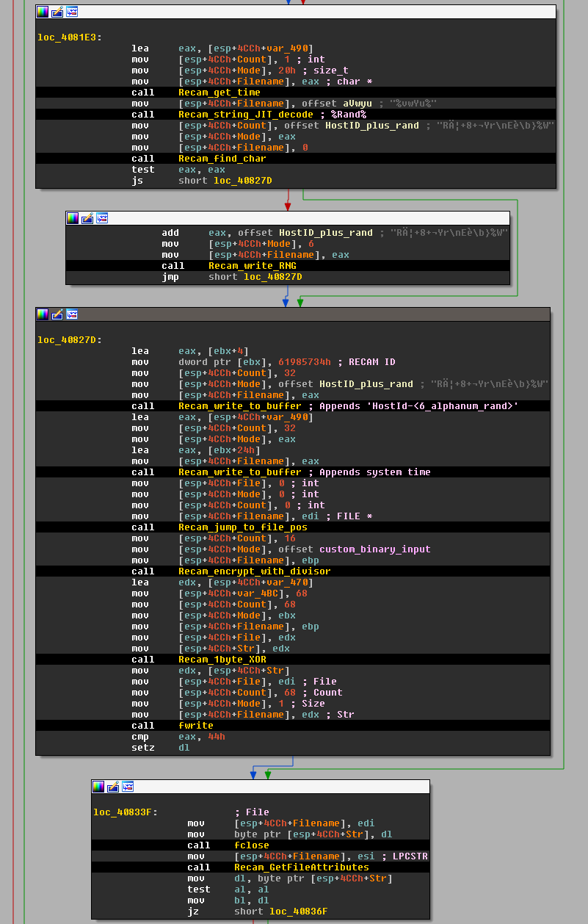Click third header icon on loc_40833F node
Viewport: 588px width, 924px height.
(x=128, y=787)
